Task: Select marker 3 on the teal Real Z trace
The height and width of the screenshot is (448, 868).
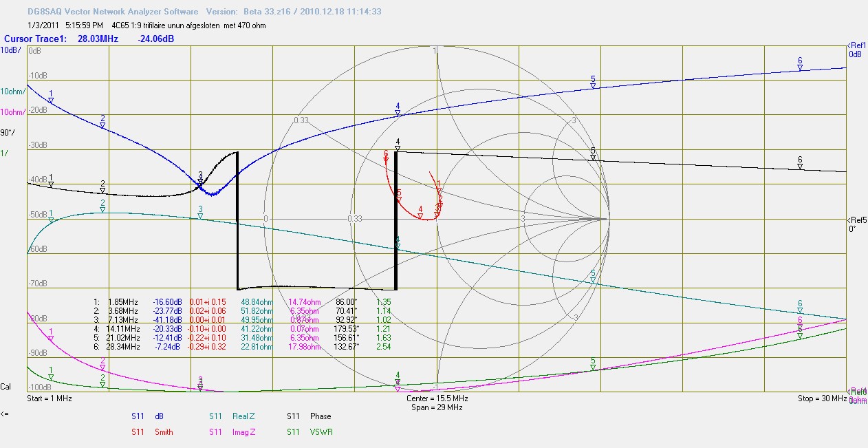Action: (x=200, y=213)
